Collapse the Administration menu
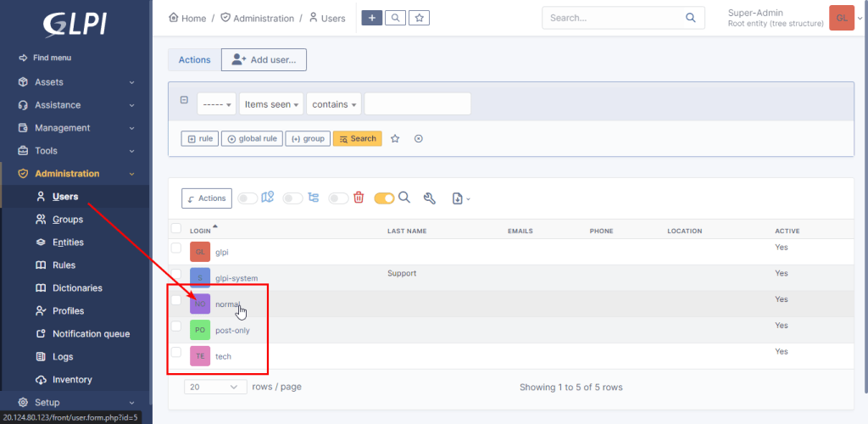868x424 pixels. click(x=75, y=173)
